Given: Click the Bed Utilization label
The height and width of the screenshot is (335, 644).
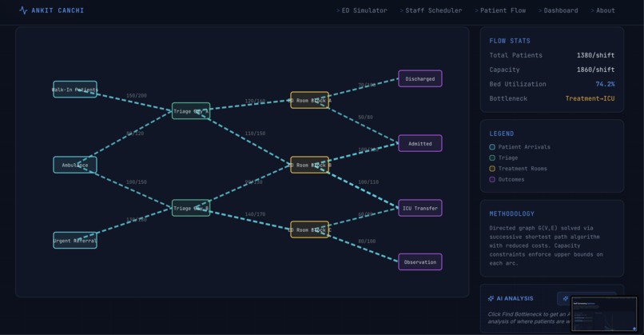Looking at the screenshot, I should [518, 84].
